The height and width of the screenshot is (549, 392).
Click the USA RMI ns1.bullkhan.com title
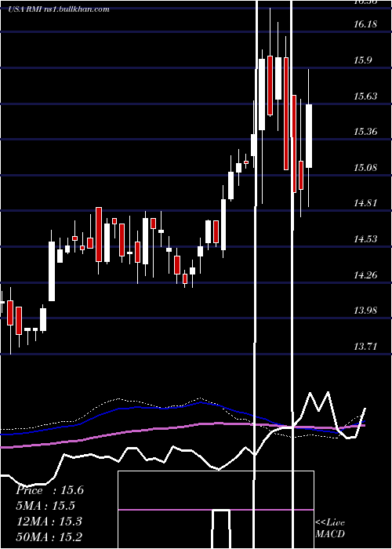point(59,9)
